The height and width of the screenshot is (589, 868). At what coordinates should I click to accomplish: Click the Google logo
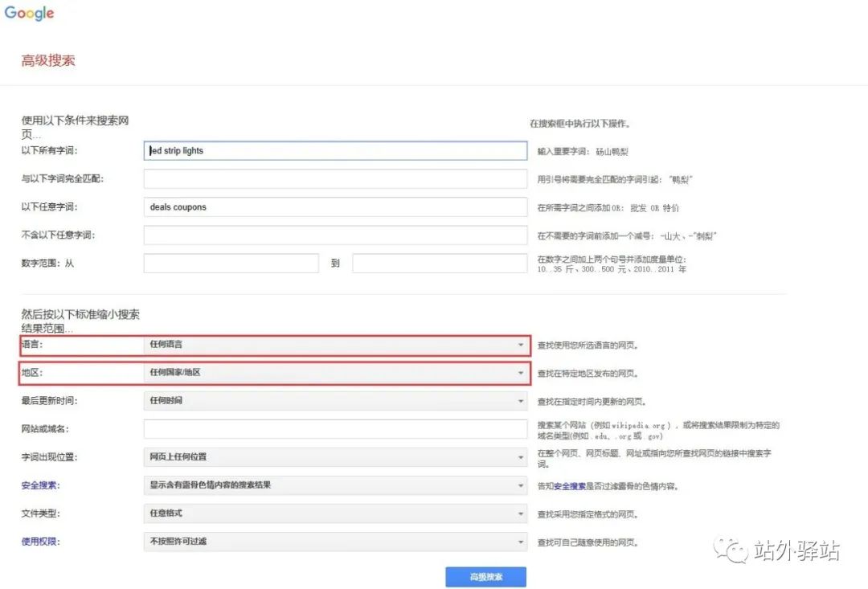(x=29, y=13)
